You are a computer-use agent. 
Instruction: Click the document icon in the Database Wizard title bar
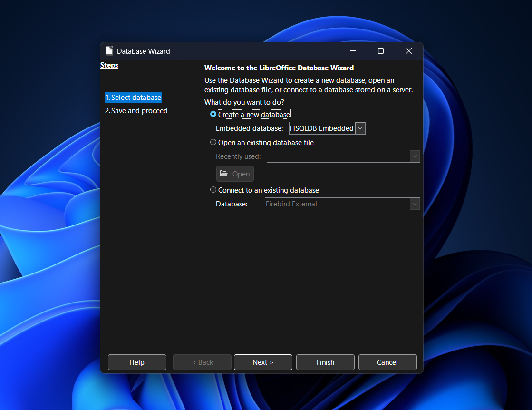coord(109,51)
